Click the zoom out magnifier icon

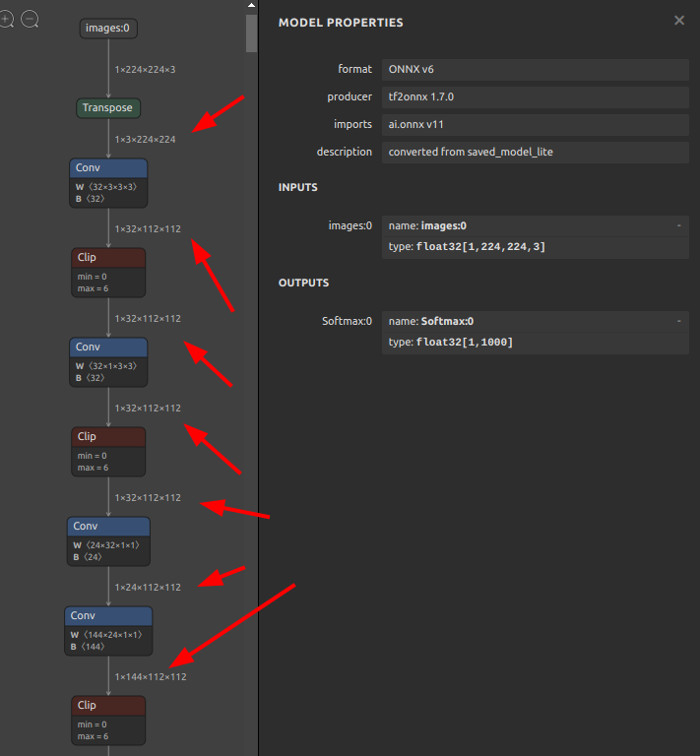[31, 19]
